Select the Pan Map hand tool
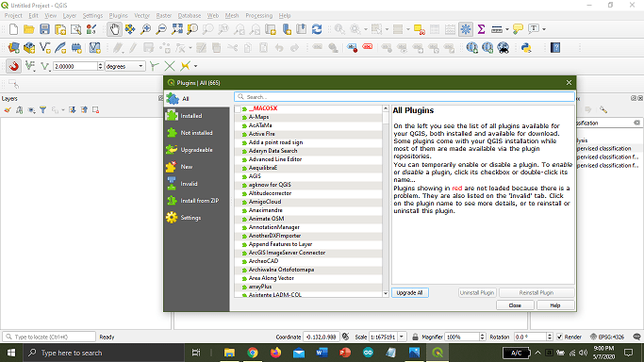The image size is (644, 362). (114, 29)
